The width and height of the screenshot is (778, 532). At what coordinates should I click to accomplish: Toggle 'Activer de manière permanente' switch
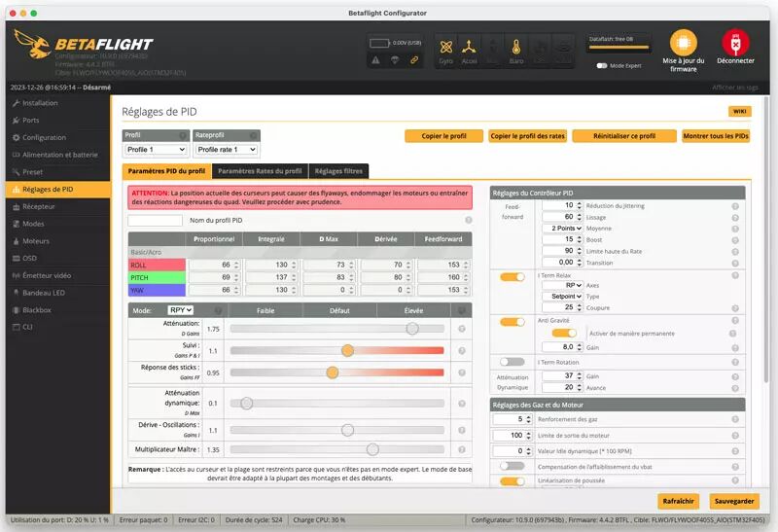[x=564, y=333]
